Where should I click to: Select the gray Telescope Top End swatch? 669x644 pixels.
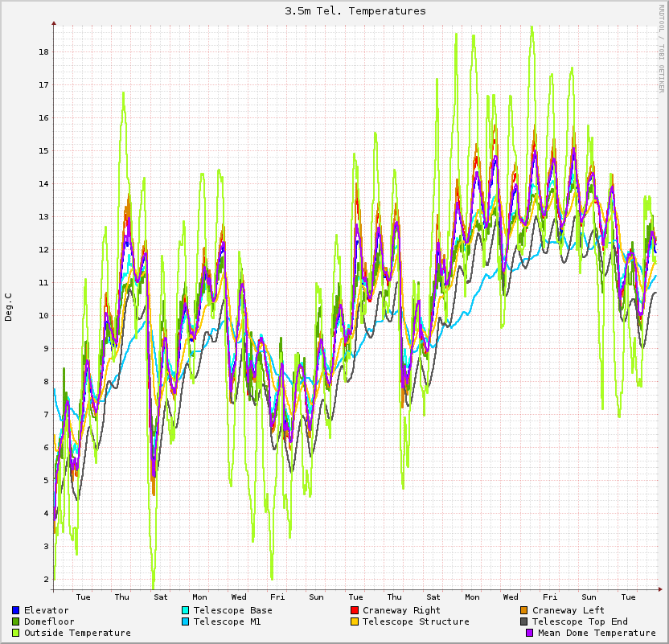[x=524, y=621]
